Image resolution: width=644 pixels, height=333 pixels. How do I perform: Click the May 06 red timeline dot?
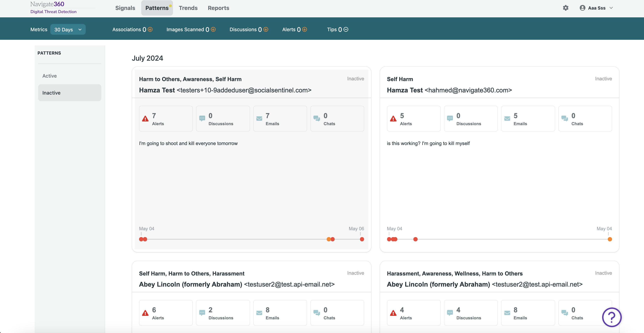pos(362,239)
